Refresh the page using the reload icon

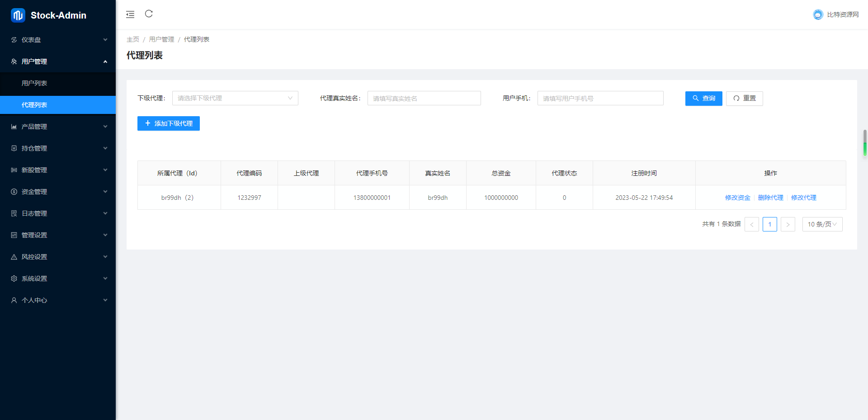[149, 14]
